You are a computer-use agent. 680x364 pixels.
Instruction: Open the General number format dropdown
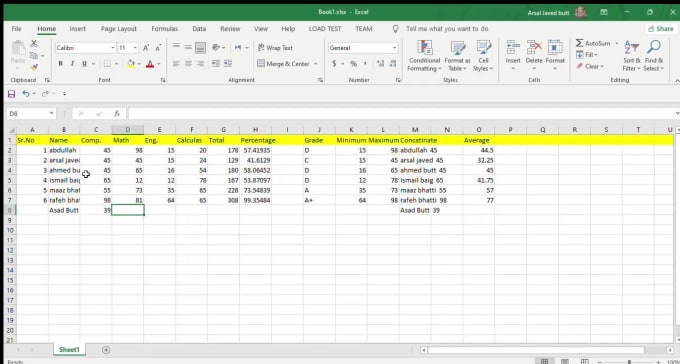[x=395, y=48]
